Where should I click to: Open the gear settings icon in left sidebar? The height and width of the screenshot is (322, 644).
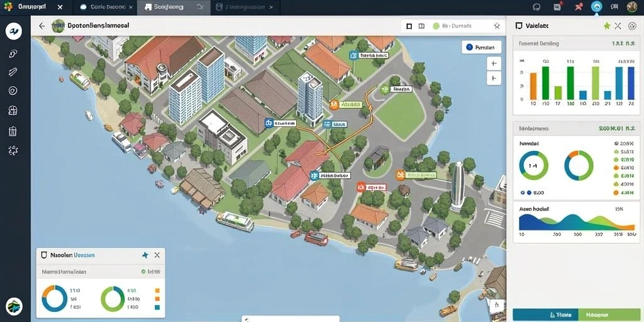pos(13,150)
